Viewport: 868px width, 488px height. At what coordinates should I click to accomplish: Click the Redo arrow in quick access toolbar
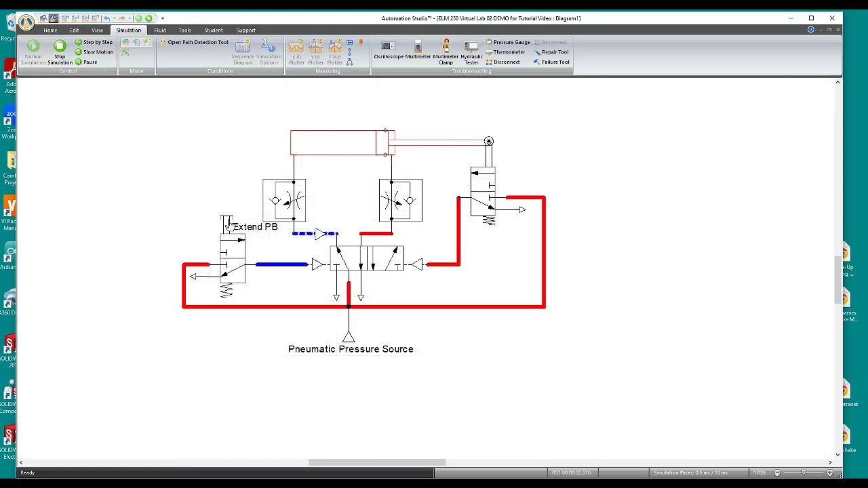121,18
